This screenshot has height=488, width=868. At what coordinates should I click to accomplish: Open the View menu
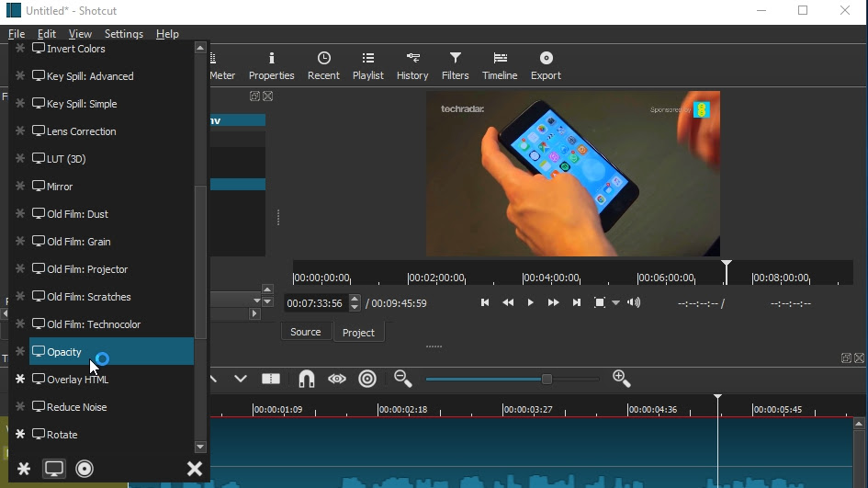click(80, 34)
